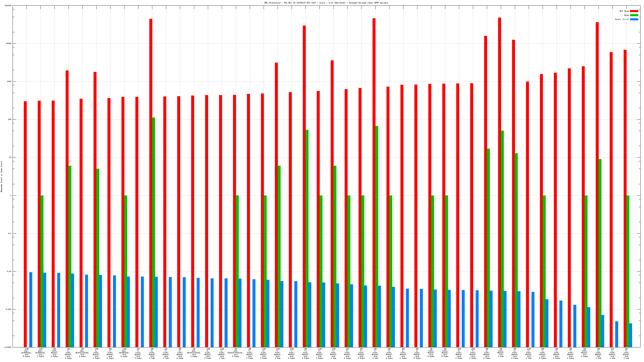Click the 100000 y-axis tick label
This screenshot has height=362, width=644.
(8, 5)
